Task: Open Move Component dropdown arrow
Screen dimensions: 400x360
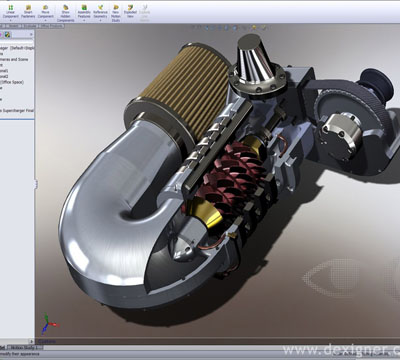Action: tap(45, 20)
